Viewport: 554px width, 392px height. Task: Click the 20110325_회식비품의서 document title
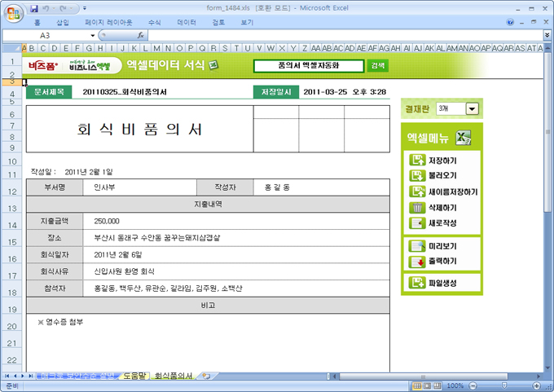pos(125,92)
